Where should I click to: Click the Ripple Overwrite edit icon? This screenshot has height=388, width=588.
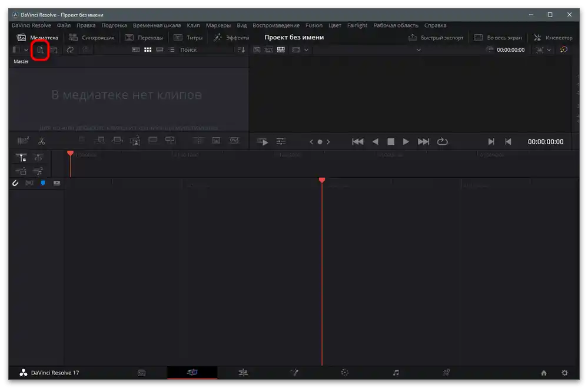point(117,140)
